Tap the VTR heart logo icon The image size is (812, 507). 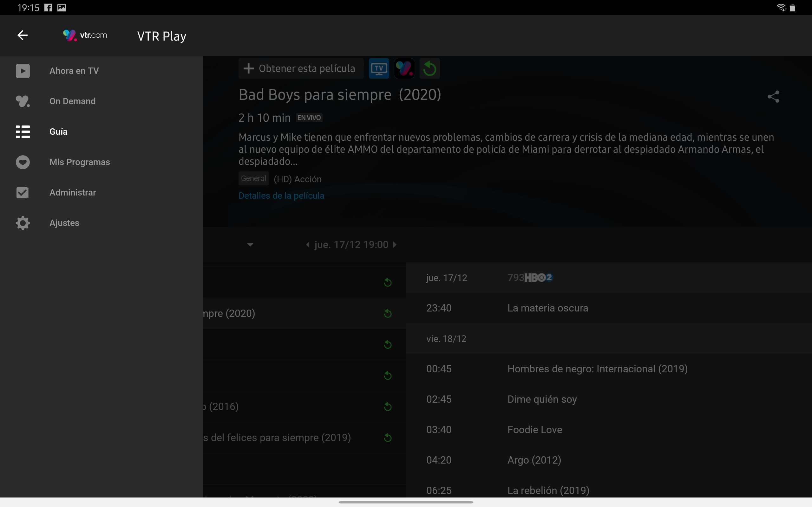pos(404,69)
